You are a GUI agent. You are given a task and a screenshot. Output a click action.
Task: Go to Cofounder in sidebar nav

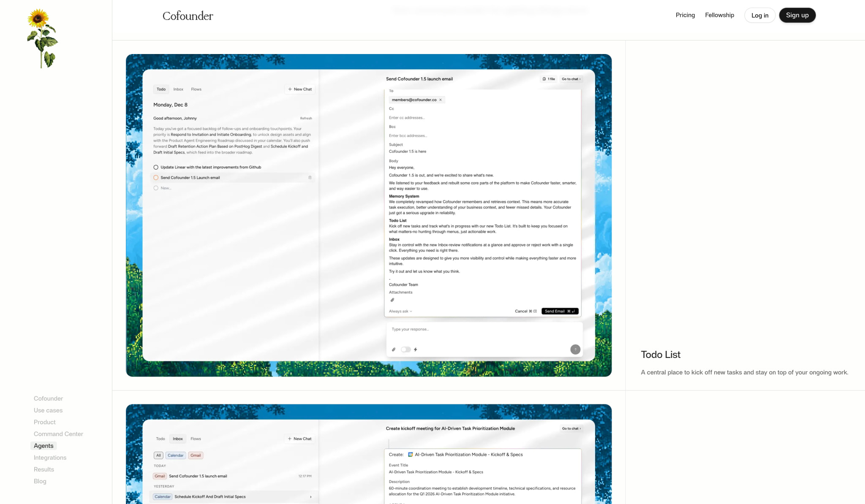pyautogui.click(x=48, y=398)
